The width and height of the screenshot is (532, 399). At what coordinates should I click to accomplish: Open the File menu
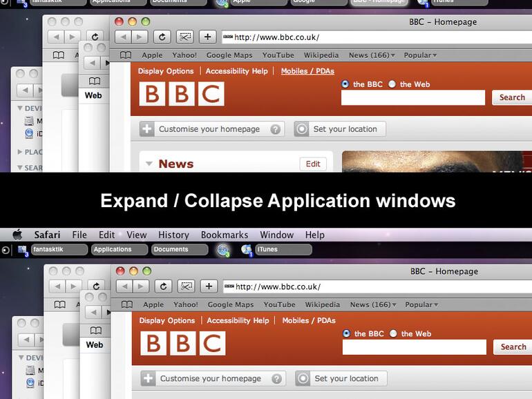[79, 235]
